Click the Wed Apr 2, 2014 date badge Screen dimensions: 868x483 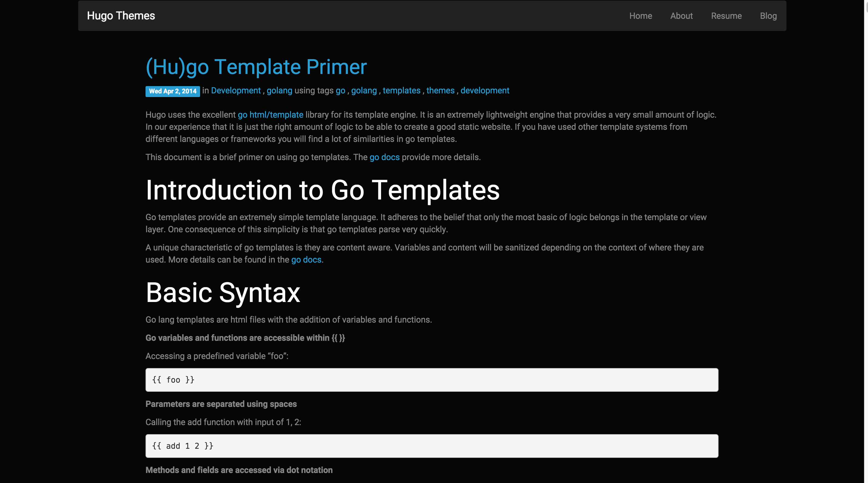point(173,91)
